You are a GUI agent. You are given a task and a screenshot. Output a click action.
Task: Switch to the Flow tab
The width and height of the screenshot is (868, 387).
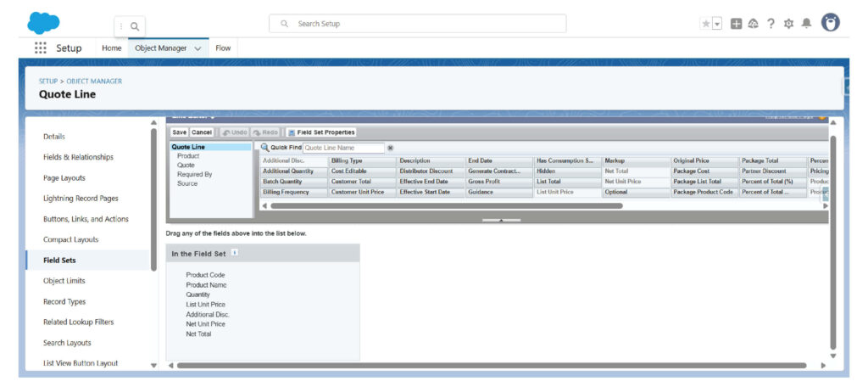223,48
